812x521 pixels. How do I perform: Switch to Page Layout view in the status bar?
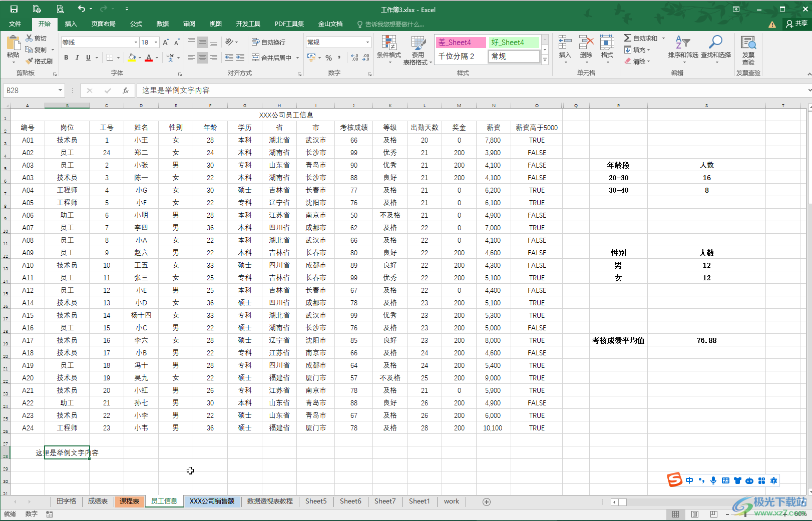(695, 514)
